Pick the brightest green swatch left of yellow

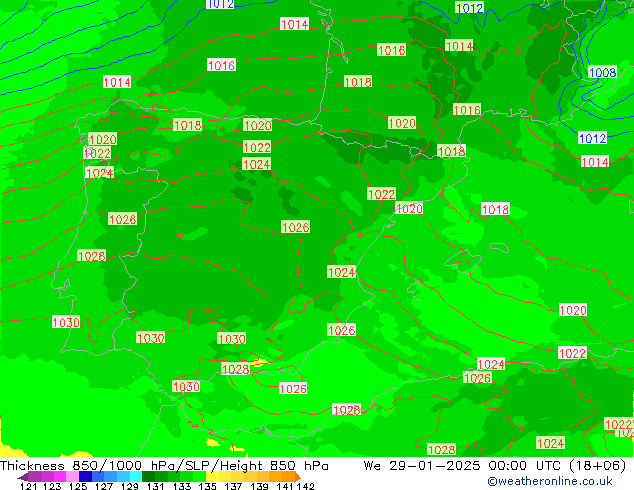(x=199, y=476)
